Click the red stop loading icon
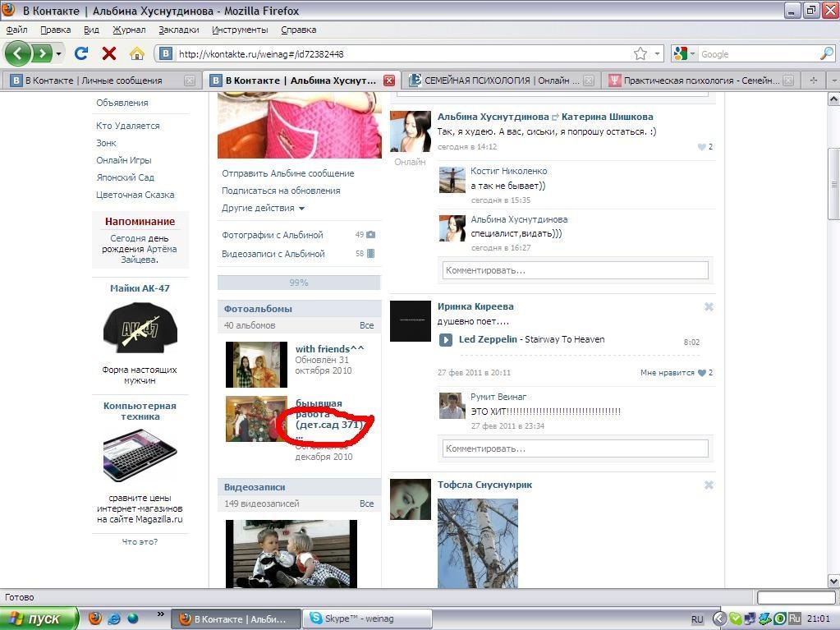This screenshot has width=840, height=630. pos(108,54)
